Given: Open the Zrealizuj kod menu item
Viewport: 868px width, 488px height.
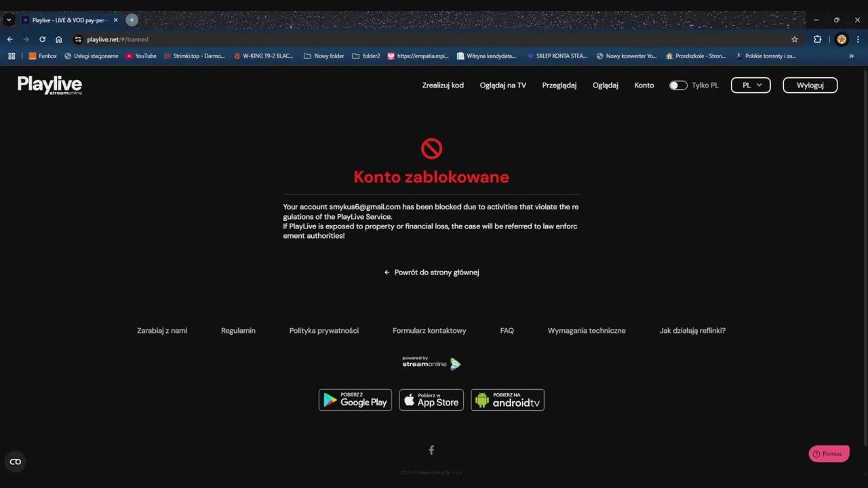Looking at the screenshot, I should point(443,85).
